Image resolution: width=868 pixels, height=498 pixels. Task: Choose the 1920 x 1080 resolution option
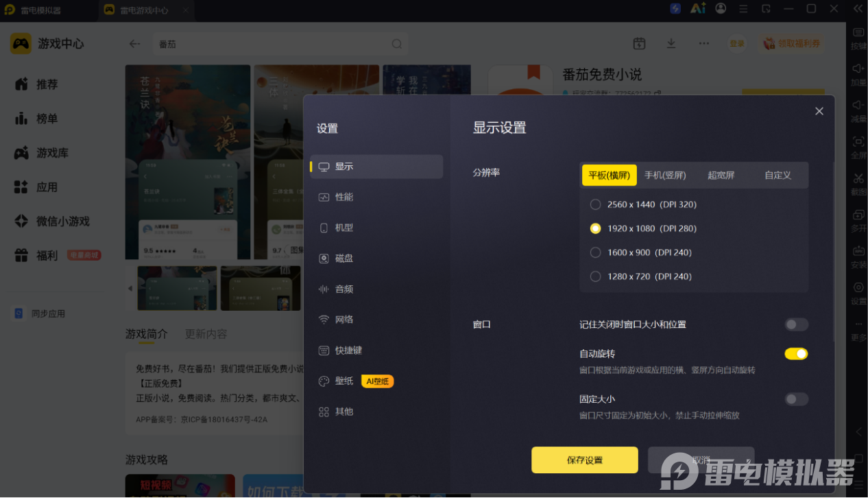(643, 228)
